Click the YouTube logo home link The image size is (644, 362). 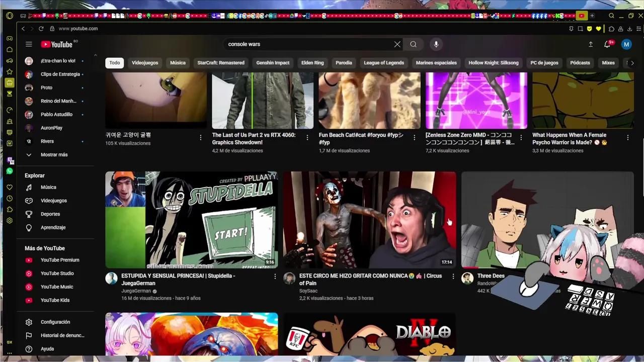coord(56,44)
